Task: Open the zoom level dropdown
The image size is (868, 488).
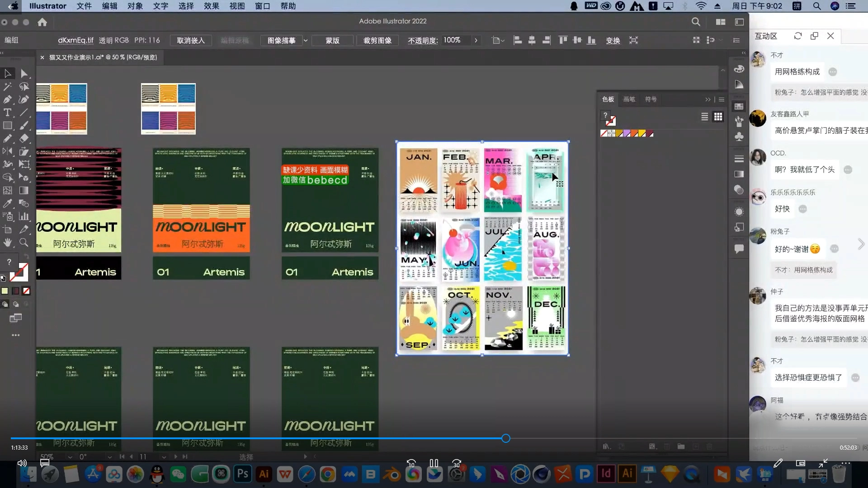Action: (x=70, y=457)
